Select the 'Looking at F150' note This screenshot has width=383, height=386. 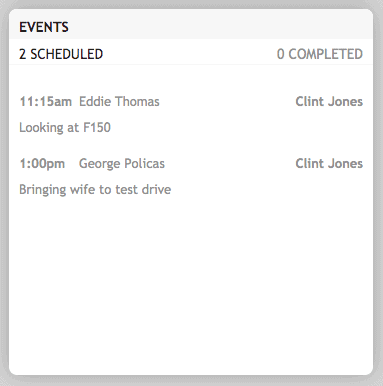65,128
